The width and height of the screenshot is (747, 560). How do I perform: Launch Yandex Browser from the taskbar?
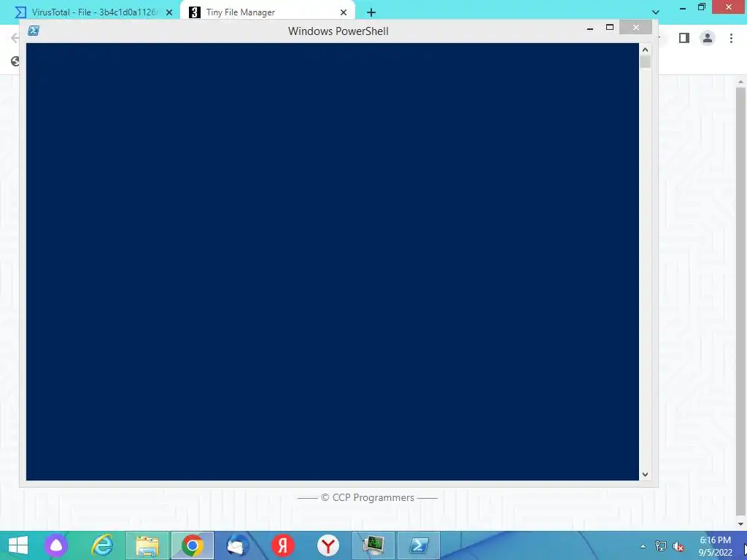pos(328,545)
